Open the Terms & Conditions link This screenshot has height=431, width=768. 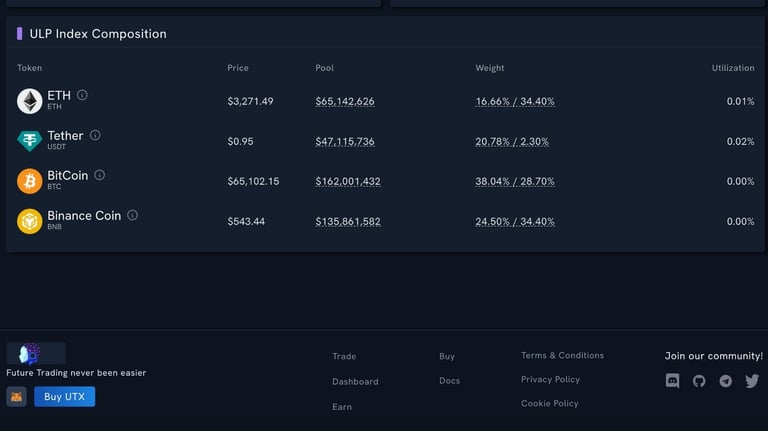pyautogui.click(x=562, y=355)
